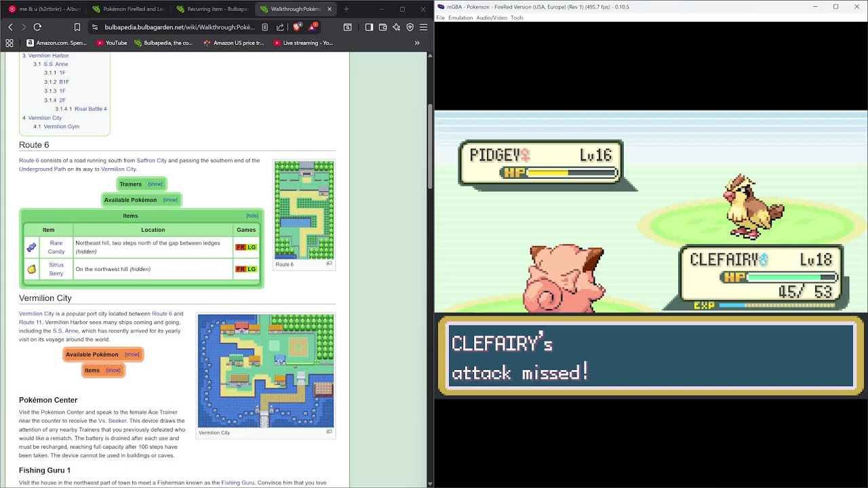Screen dimensions: 868x488
Task: Toggle the browser sidebar panel icon
Action: pyautogui.click(x=369, y=27)
